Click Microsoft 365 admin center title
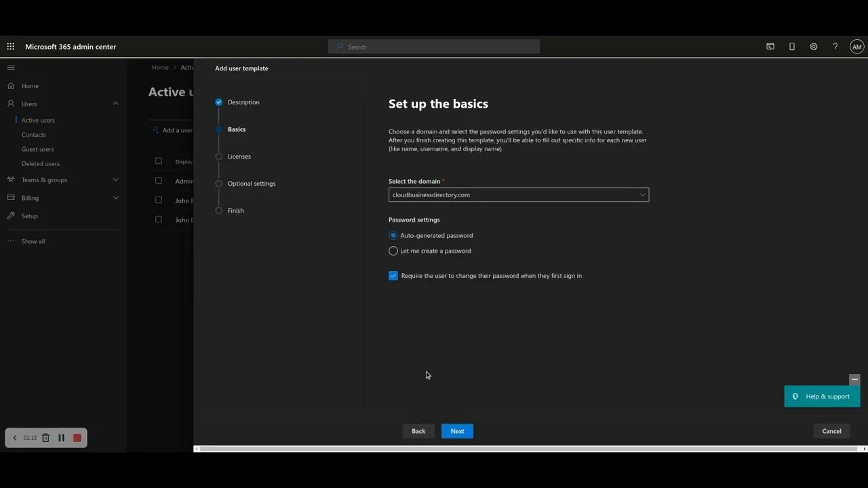 pyautogui.click(x=71, y=47)
